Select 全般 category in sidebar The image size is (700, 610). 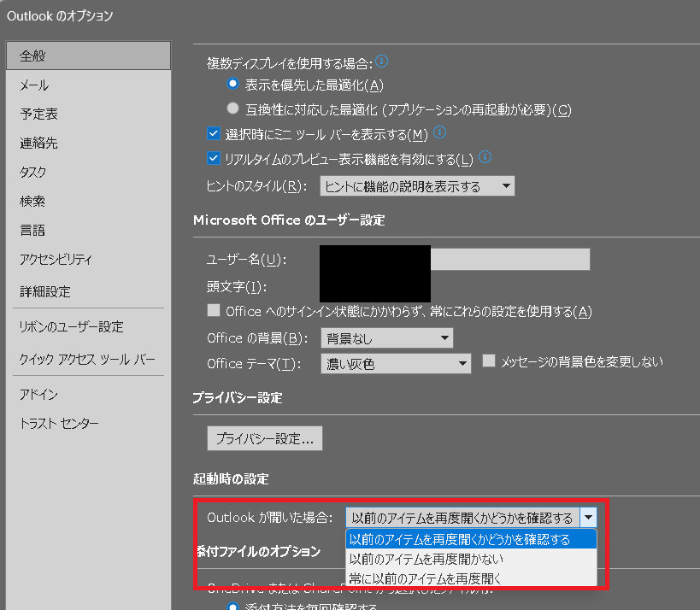[x=88, y=56]
